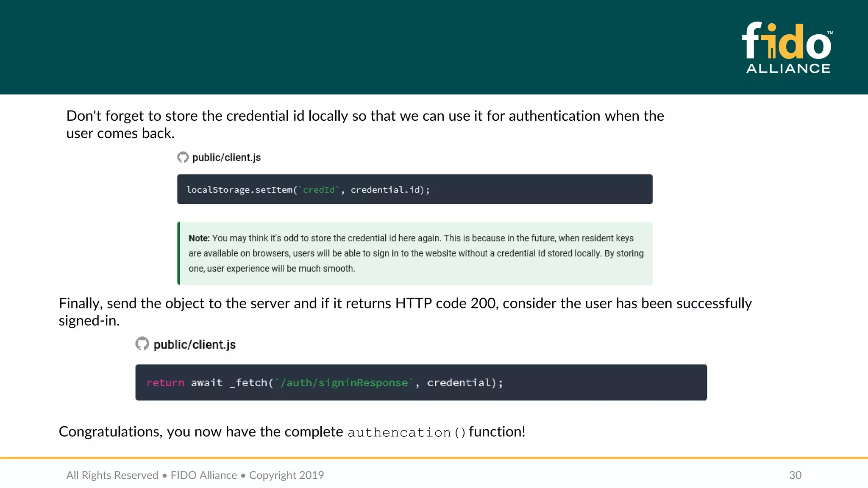Image resolution: width=868 pixels, height=488 pixels.
Task: Open first public/client.js link above localStorage code
Action: click(226, 158)
